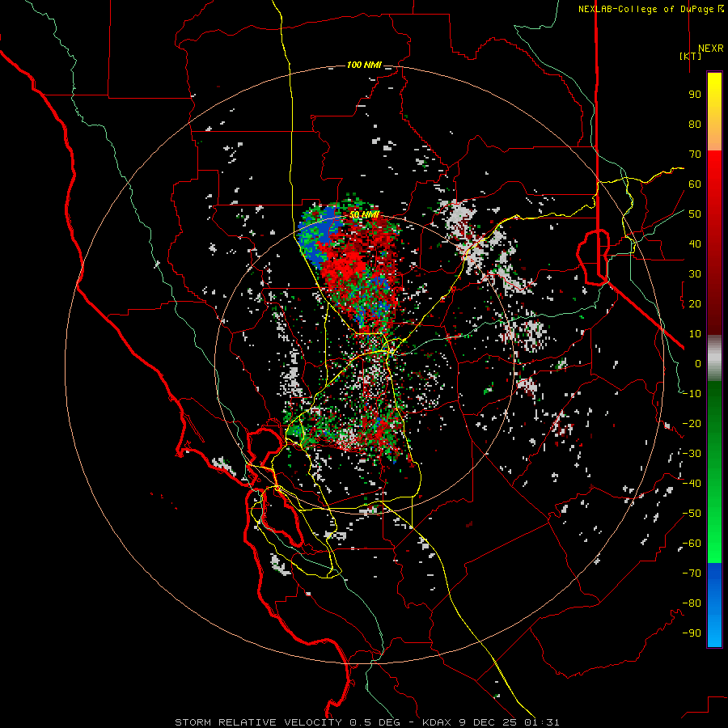Click the [KT] units label
This screenshot has height=728, width=728.
coord(690,56)
